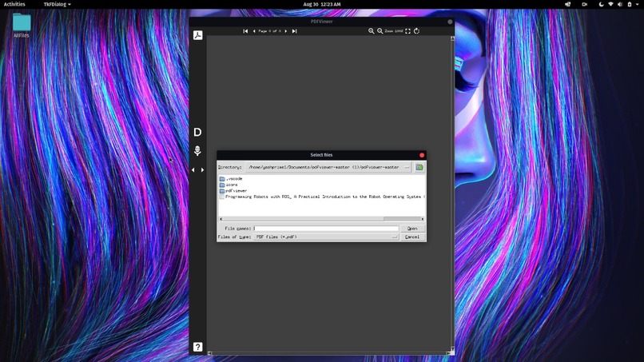Click the night light moon icon
Image resolution: width=644 pixels, height=362 pixels.
click(x=602, y=4)
